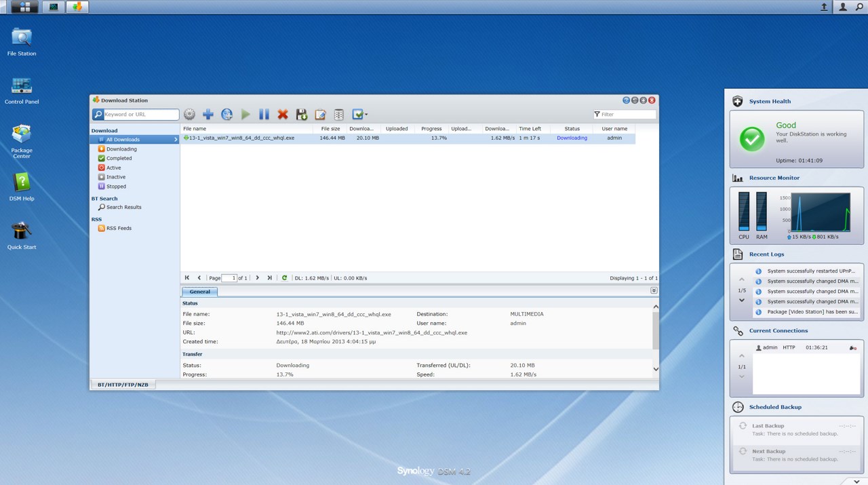Sort by the Progress column header
868x485 pixels.
point(431,129)
